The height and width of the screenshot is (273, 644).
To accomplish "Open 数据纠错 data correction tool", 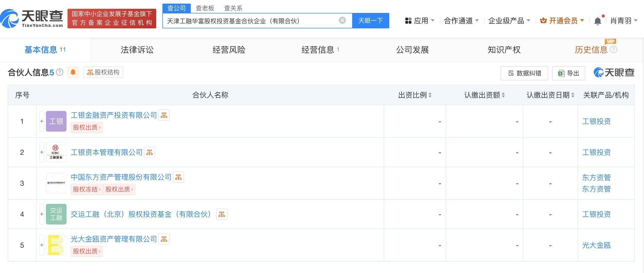I will pyautogui.click(x=524, y=73).
